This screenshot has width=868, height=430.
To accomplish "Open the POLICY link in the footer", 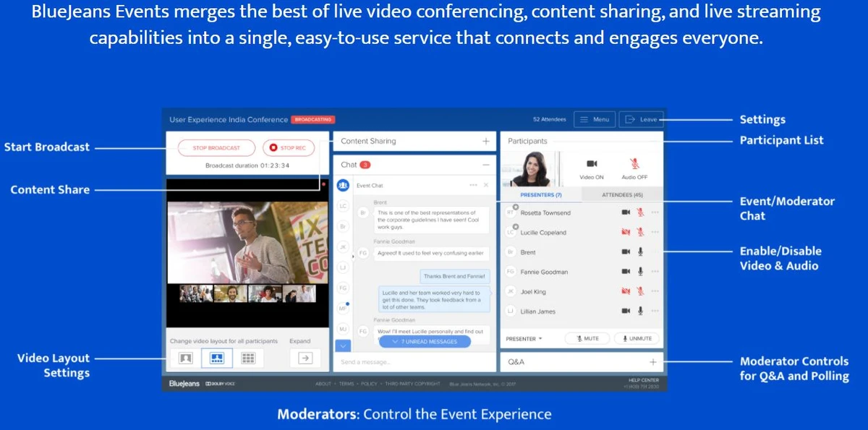I will tap(368, 384).
